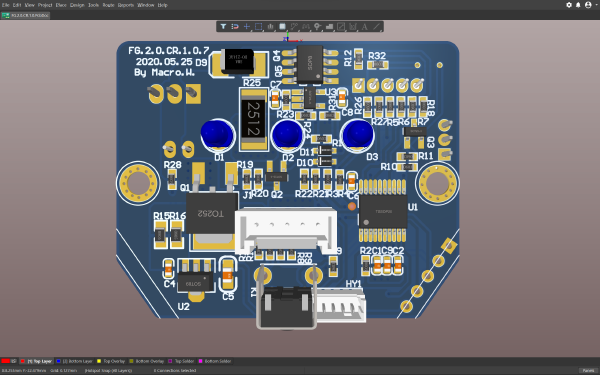Image resolution: width=600 pixels, height=375 pixels.
Task: Choose the Place Keepout/Fill square tool
Action: pyautogui.click(x=341, y=26)
